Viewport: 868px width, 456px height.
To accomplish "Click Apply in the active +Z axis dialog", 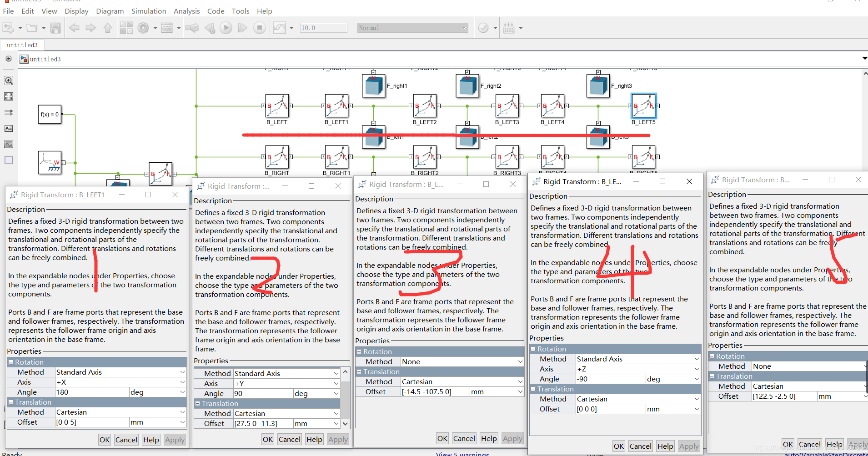I will (x=689, y=446).
